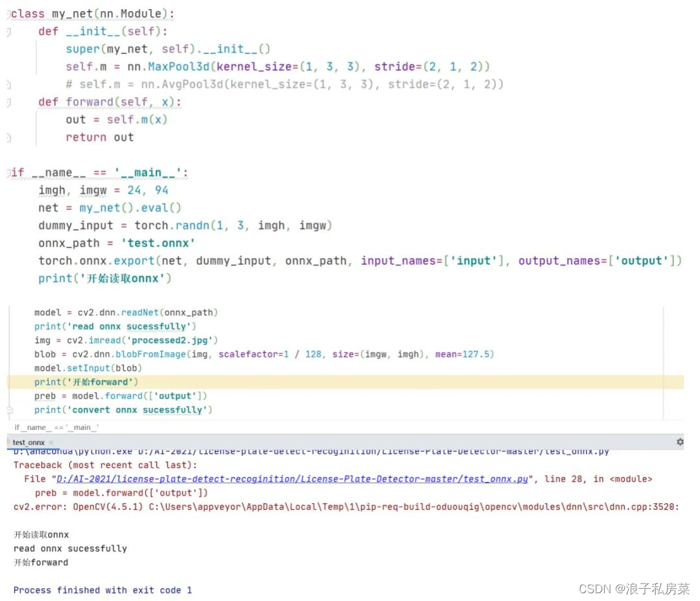Click print('read onnx sucessfully') in editor
The image size is (700, 601).
click(115, 326)
